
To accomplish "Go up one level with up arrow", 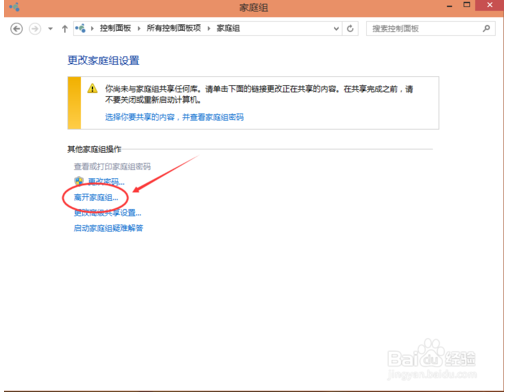I will (65, 29).
